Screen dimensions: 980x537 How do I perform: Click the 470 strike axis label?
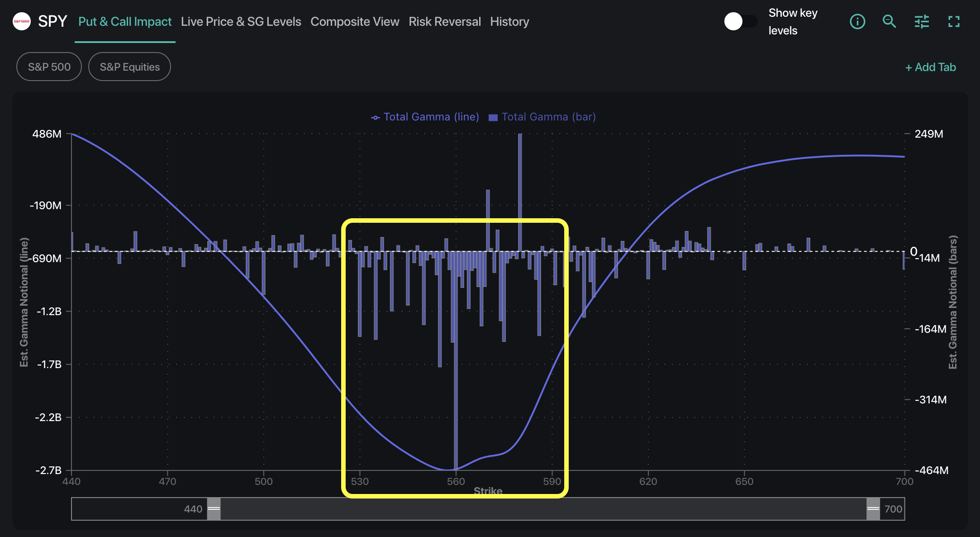pos(167,481)
